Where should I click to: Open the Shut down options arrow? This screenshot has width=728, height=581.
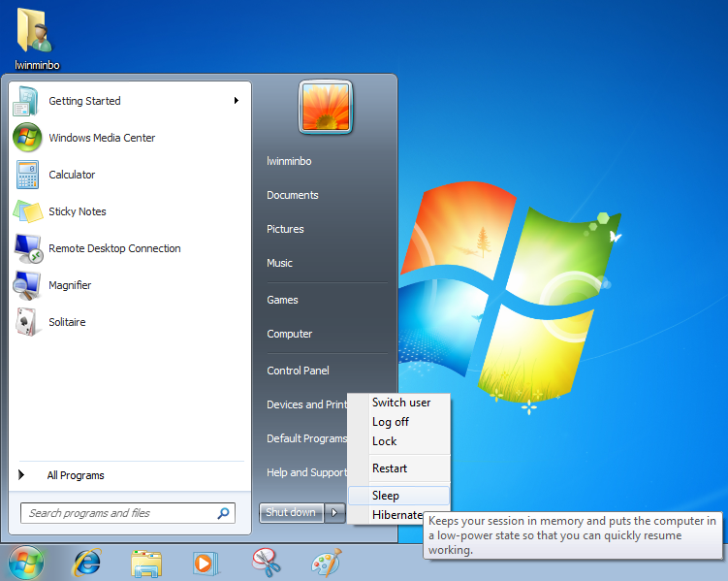[x=334, y=513]
